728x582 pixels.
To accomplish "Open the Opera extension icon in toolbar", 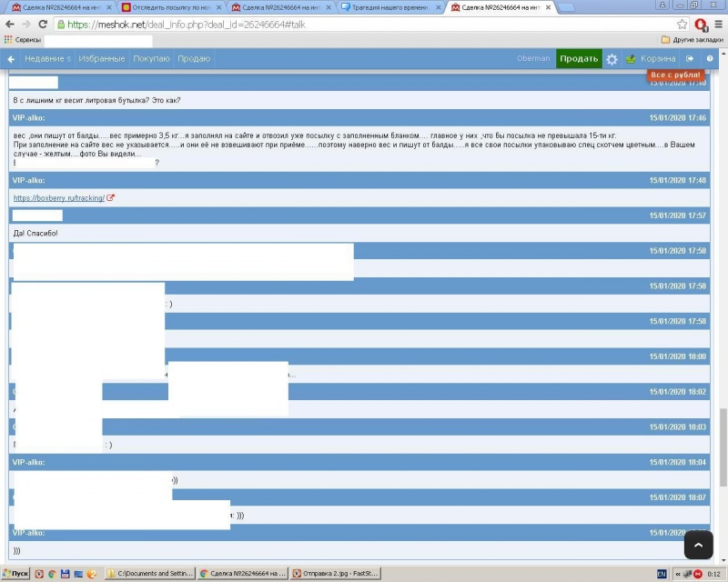I will pyautogui.click(x=701, y=25).
